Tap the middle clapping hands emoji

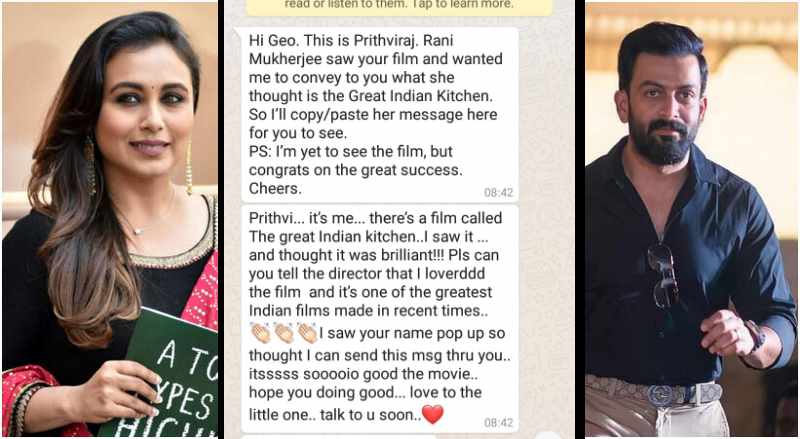click(x=284, y=333)
